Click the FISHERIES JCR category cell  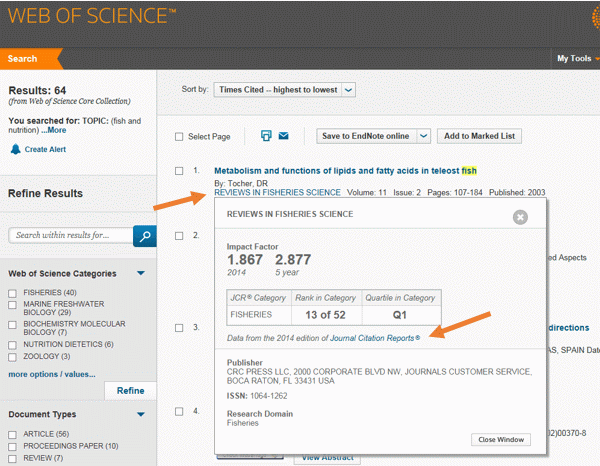259,315
